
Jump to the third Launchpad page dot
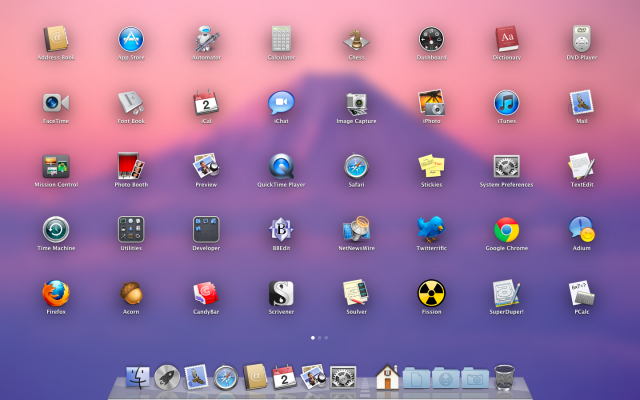pyautogui.click(x=326, y=338)
